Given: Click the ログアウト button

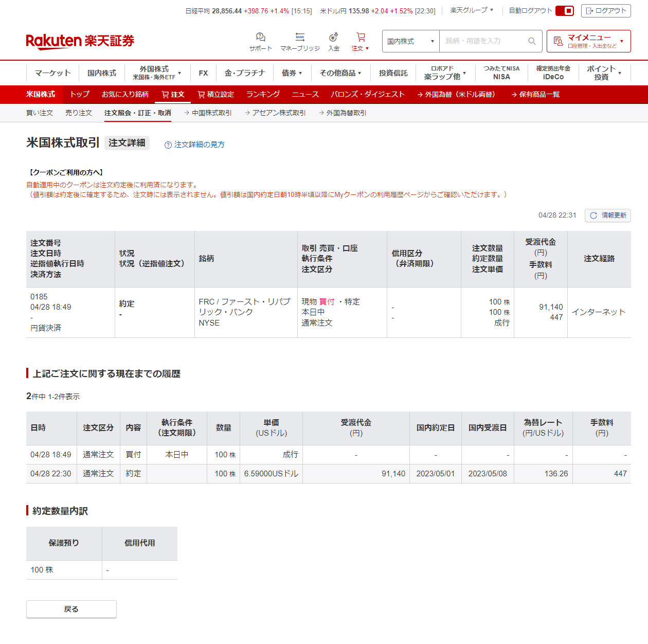Looking at the screenshot, I should click(x=605, y=11).
